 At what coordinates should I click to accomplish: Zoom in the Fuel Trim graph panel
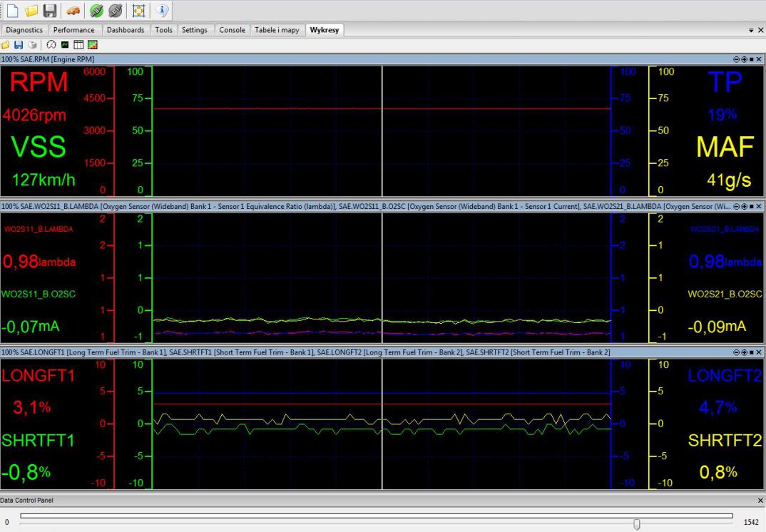(x=744, y=352)
